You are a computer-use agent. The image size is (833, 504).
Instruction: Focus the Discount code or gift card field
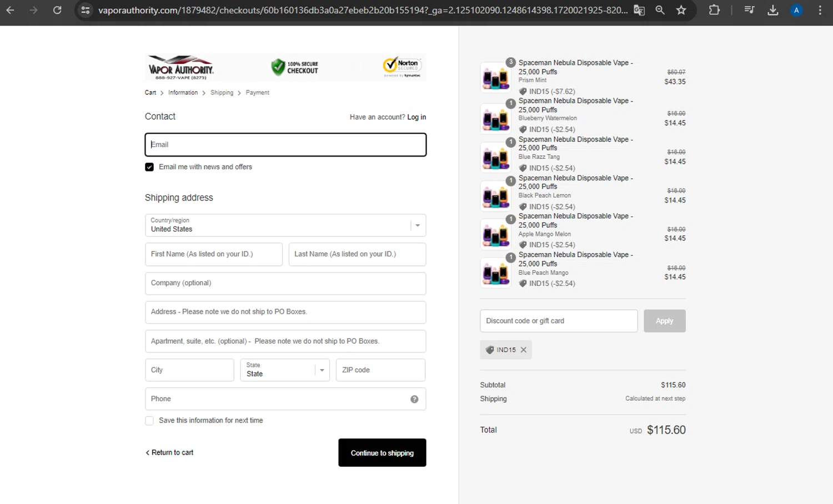pyautogui.click(x=559, y=321)
